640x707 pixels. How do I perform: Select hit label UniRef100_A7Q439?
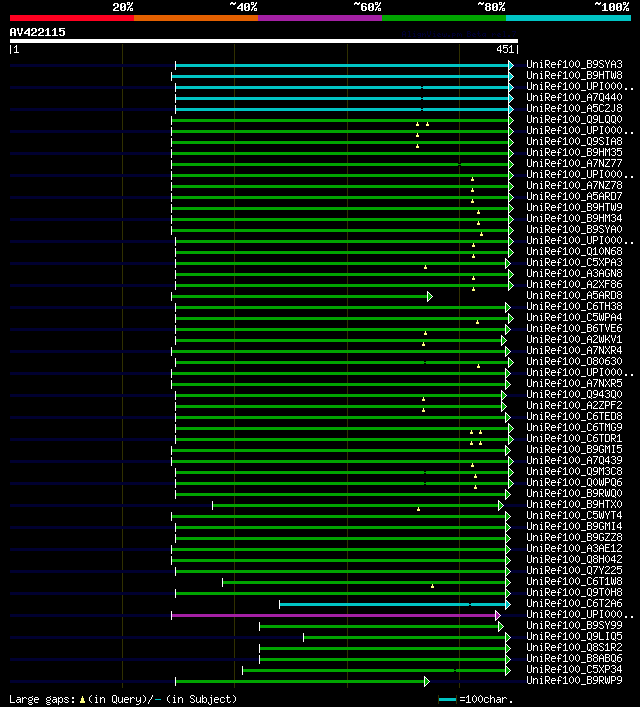[574, 460]
